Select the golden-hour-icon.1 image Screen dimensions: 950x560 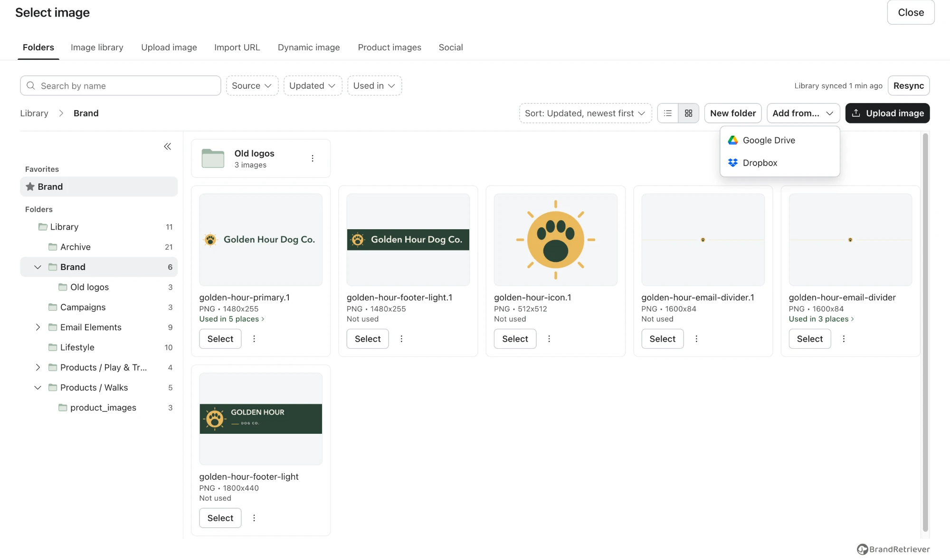515,338
